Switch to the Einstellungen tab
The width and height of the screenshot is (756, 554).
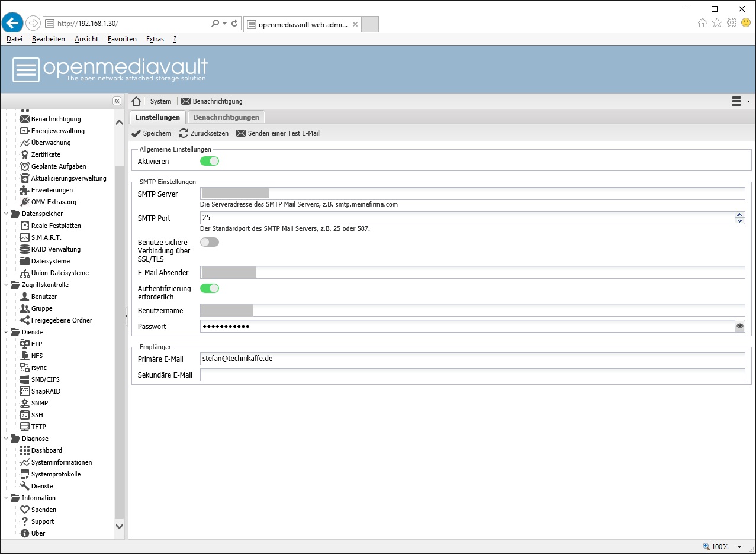[157, 117]
